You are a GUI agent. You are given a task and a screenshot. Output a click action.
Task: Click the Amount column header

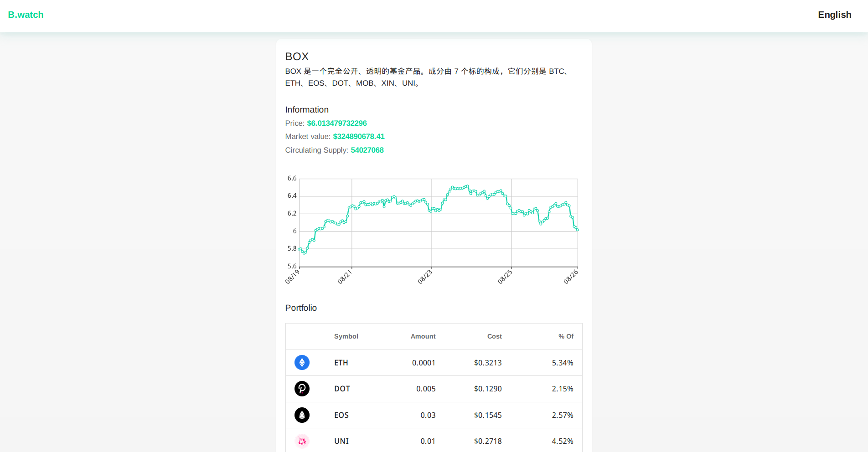coord(423,336)
